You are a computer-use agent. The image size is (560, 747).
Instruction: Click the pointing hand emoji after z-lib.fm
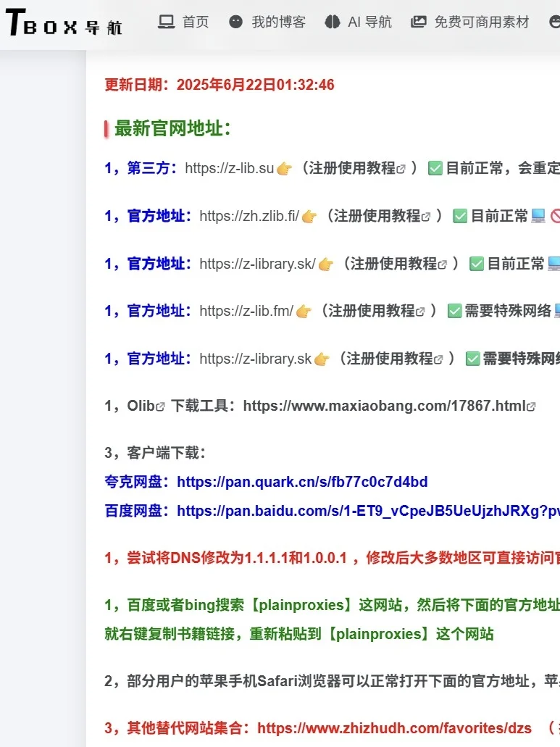coord(304,312)
